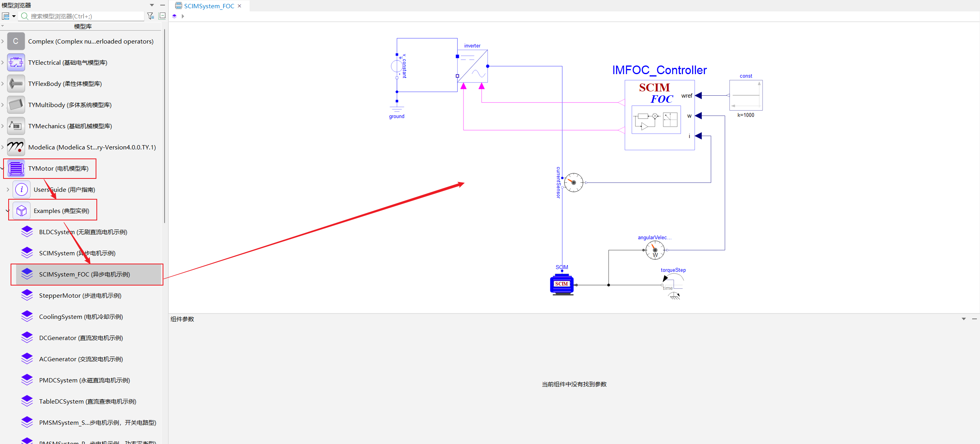Click the 组件参数 panel title
Viewport: 980px width, 444px height.
point(182,319)
